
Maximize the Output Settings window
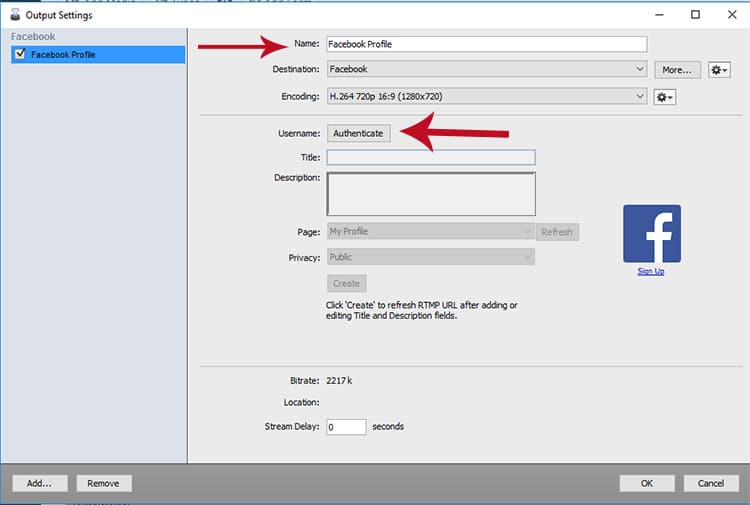(695, 14)
